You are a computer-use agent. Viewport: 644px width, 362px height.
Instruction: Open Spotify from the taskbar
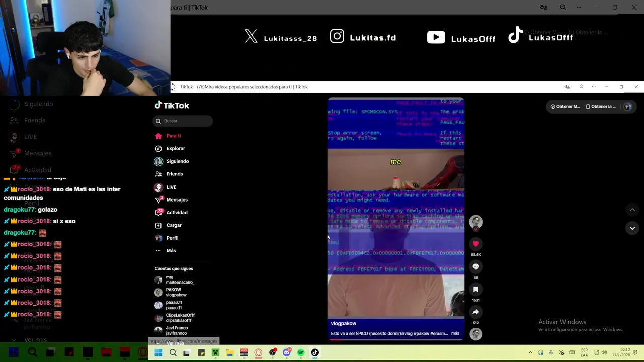tap(301, 353)
